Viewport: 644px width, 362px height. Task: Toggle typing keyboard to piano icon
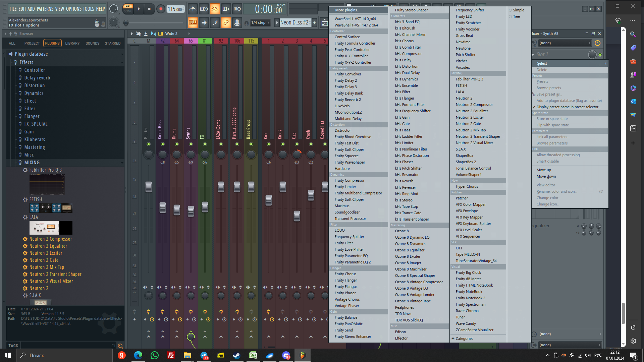point(193,23)
